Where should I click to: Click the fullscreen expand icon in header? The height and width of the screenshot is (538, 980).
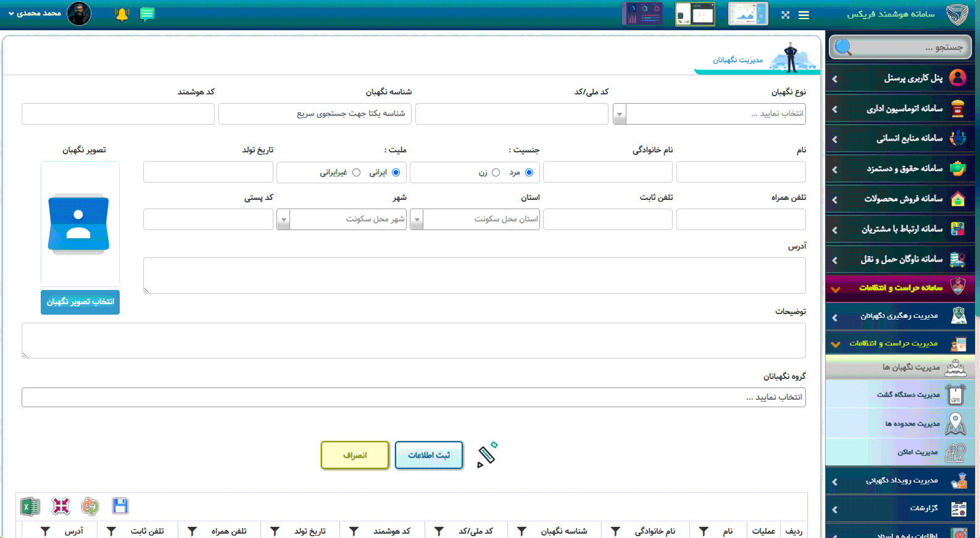pyautogui.click(x=785, y=15)
